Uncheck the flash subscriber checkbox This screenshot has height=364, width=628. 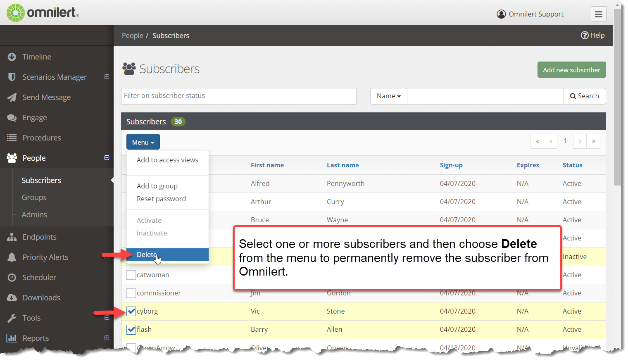click(131, 329)
